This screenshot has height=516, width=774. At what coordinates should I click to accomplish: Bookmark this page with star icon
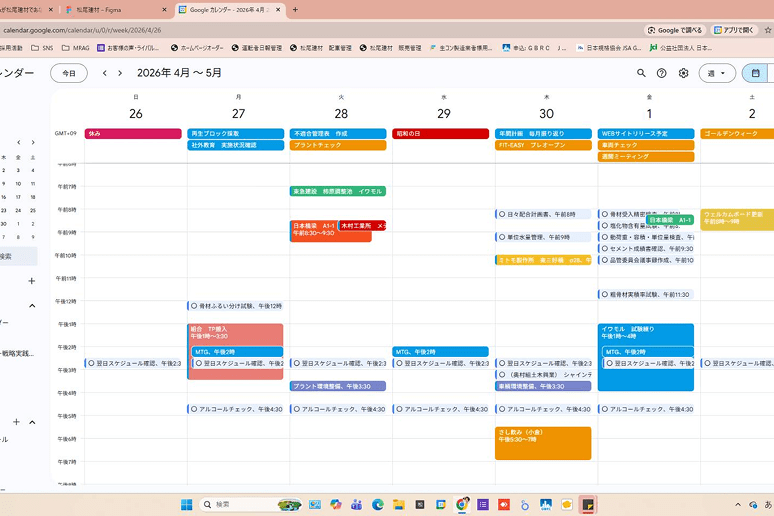pos(768,30)
